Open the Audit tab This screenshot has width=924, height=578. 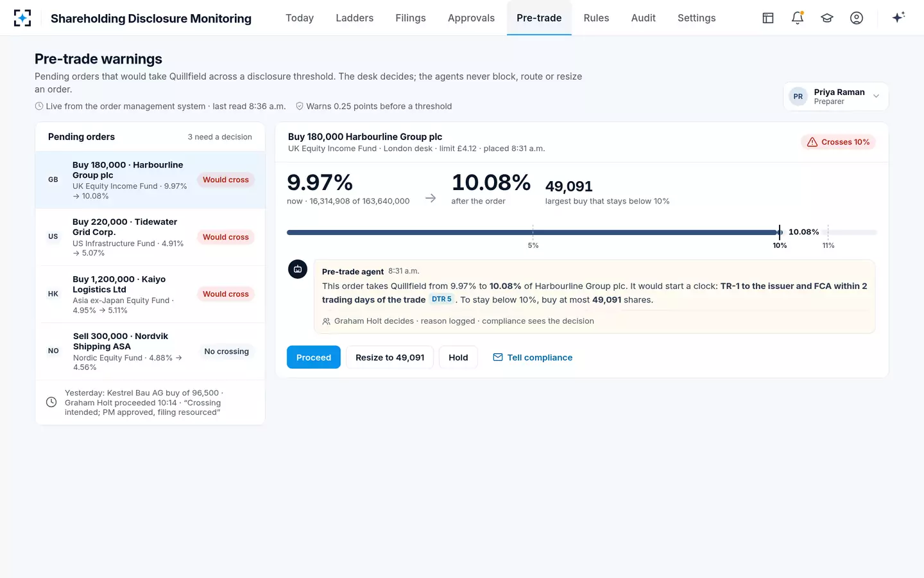643,18
